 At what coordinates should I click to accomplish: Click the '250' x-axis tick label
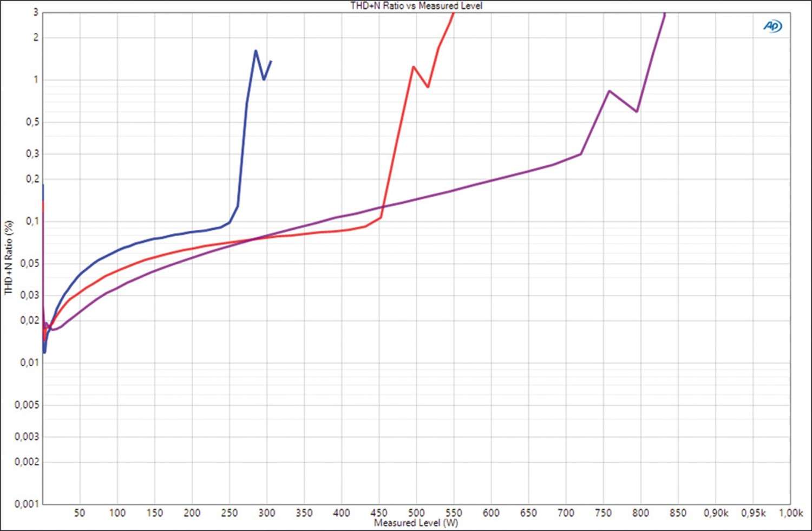tap(230, 513)
